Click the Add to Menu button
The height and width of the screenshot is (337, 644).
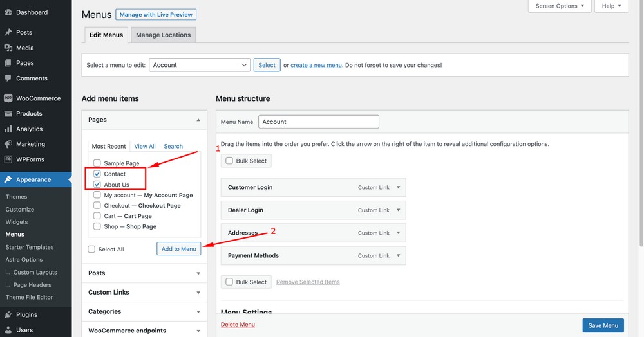178,249
